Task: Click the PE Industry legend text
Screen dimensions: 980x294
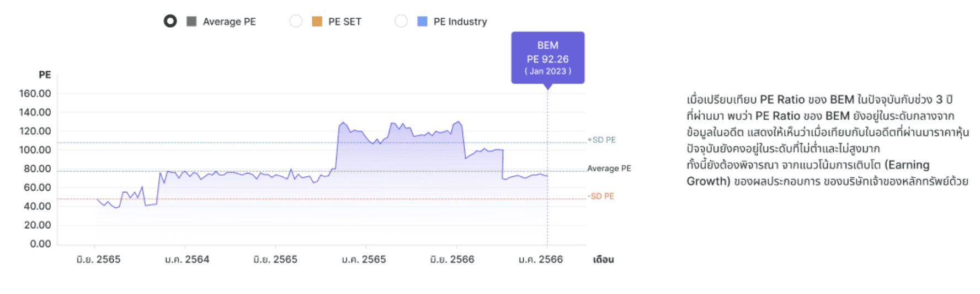Action: tap(460, 22)
